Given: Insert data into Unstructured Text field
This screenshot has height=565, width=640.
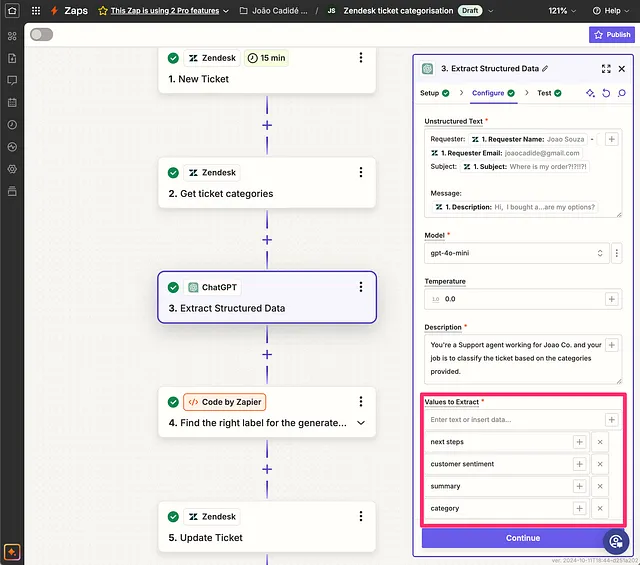Looking at the screenshot, I should pyautogui.click(x=611, y=139).
